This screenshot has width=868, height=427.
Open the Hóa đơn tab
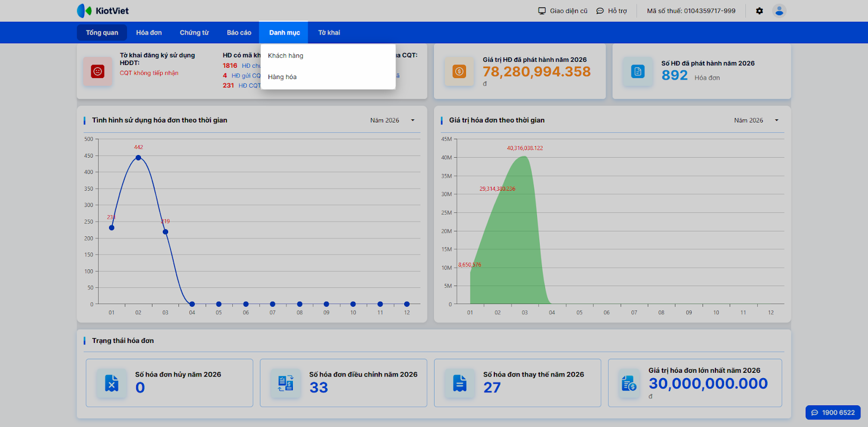coord(149,33)
